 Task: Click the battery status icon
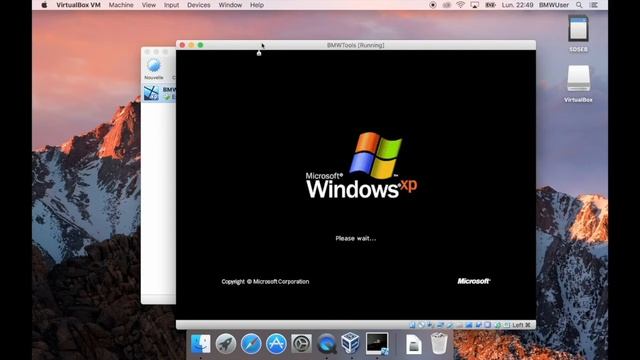[490, 5]
